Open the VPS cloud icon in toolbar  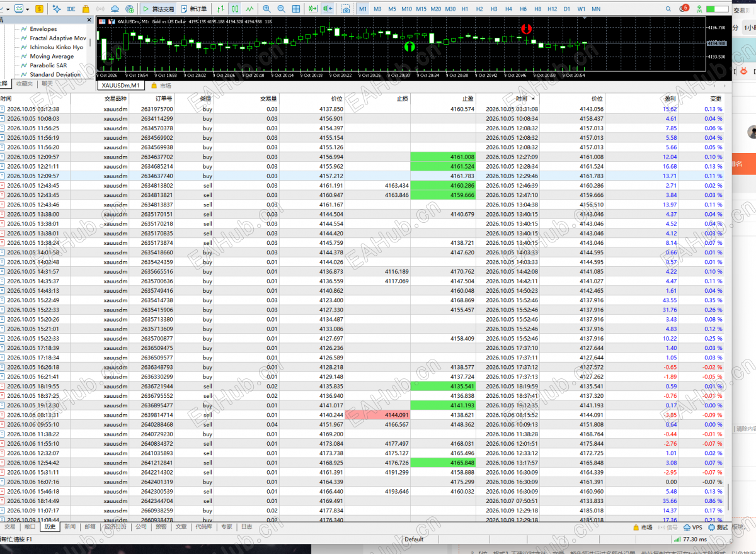point(115,9)
